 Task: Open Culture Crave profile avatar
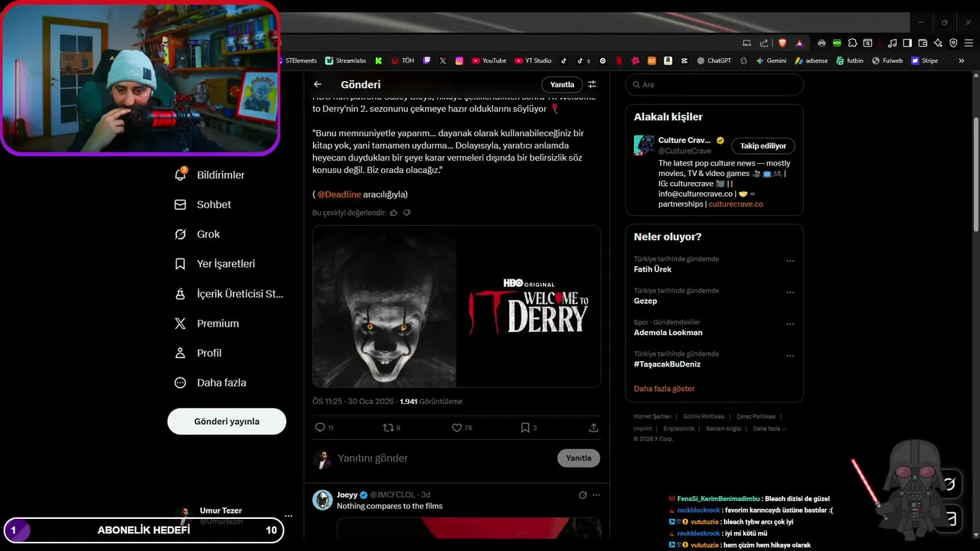(644, 145)
